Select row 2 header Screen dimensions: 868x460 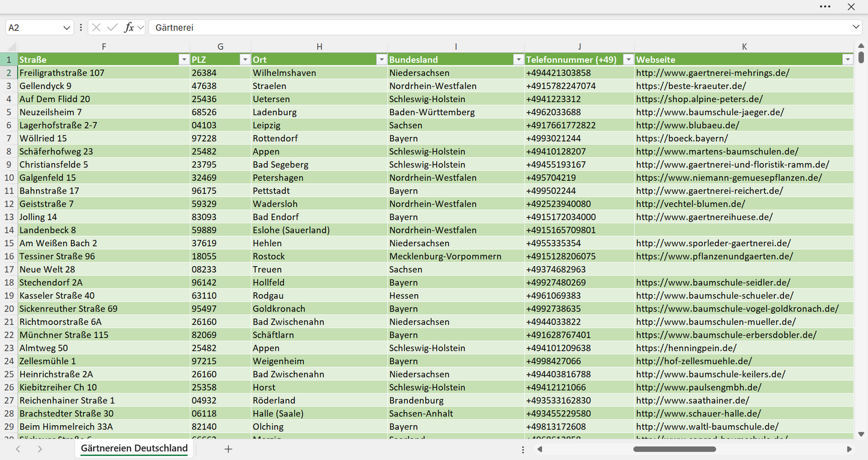[x=9, y=73]
